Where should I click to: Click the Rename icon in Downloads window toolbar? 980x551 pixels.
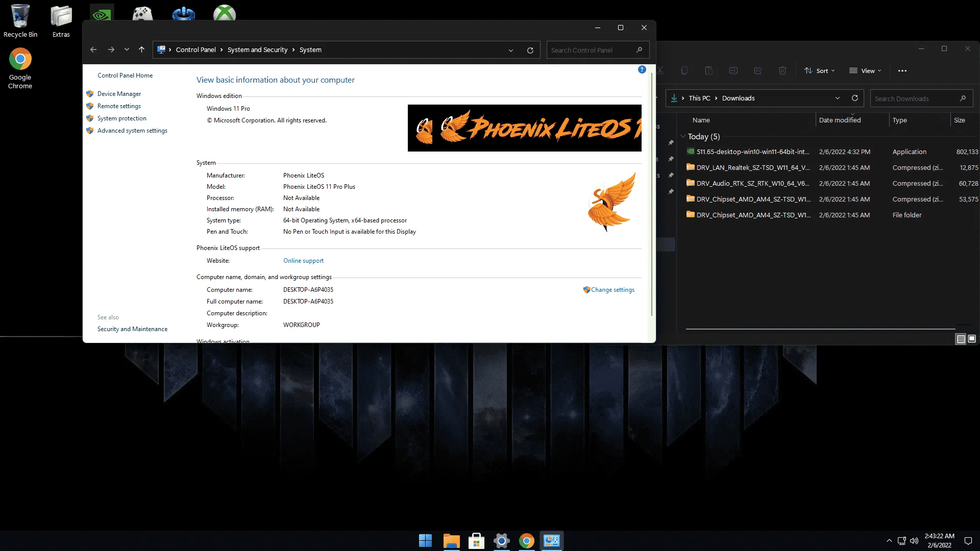[x=733, y=71]
